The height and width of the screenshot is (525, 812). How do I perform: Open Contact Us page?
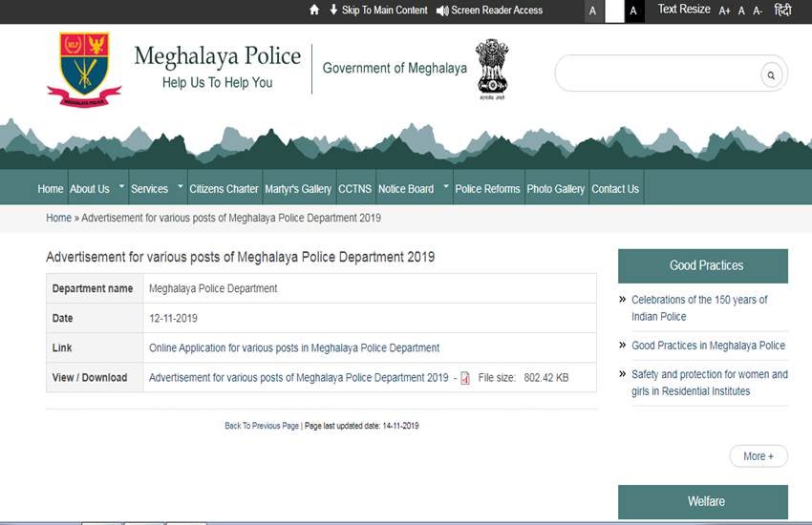[x=615, y=189]
